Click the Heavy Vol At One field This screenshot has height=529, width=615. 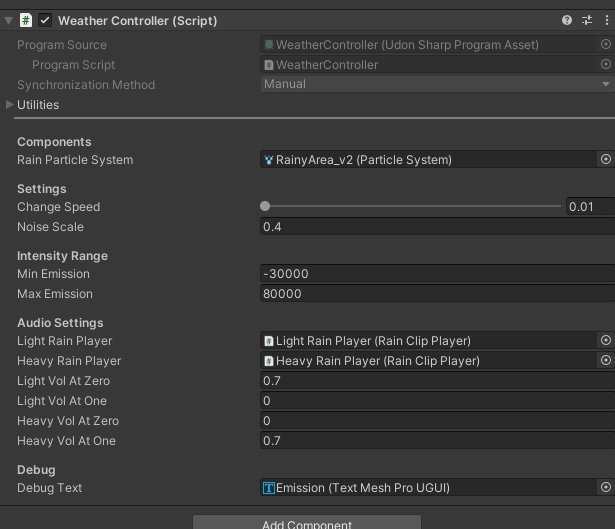click(x=436, y=441)
